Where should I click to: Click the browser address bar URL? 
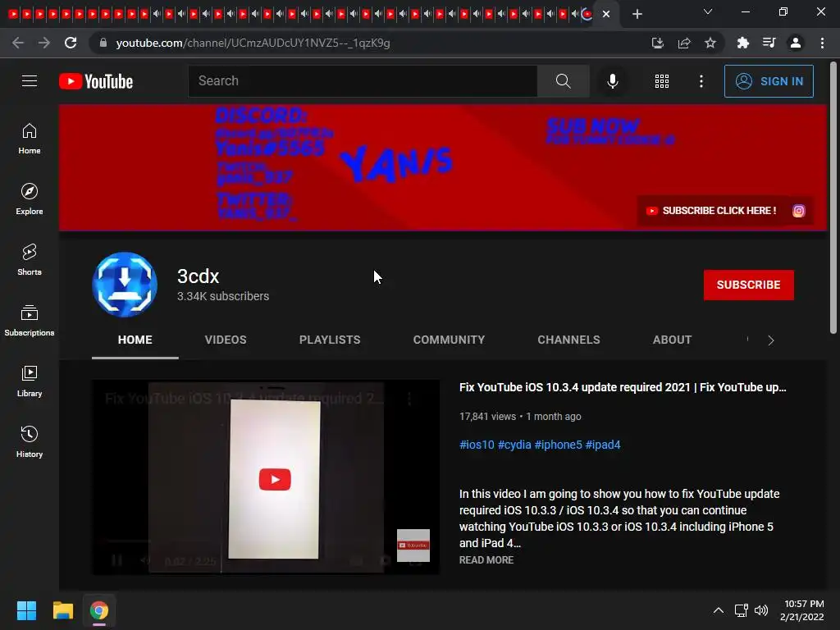pos(253,43)
